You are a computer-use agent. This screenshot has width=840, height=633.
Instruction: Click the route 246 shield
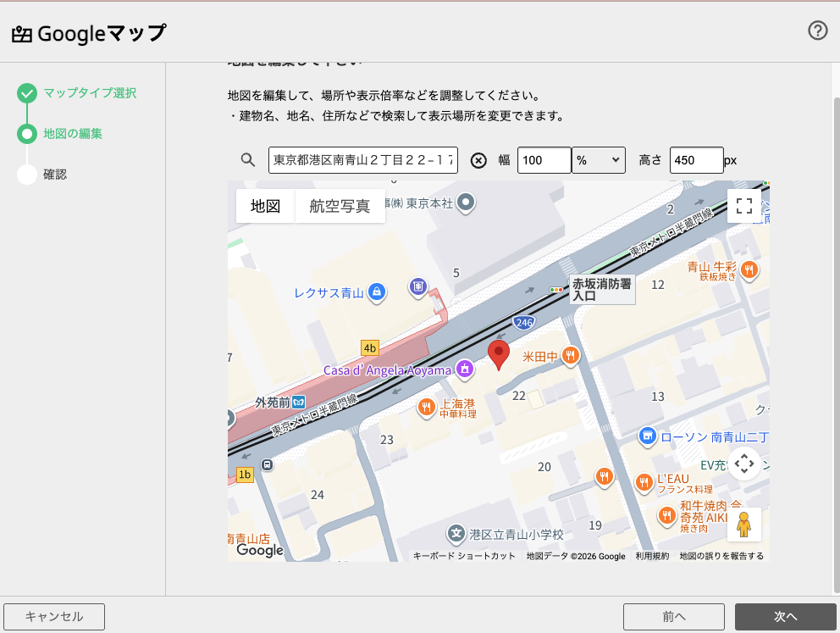[x=523, y=323]
